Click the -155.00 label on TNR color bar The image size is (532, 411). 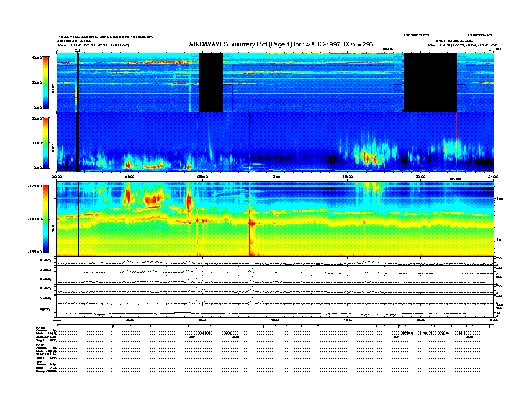click(x=35, y=252)
